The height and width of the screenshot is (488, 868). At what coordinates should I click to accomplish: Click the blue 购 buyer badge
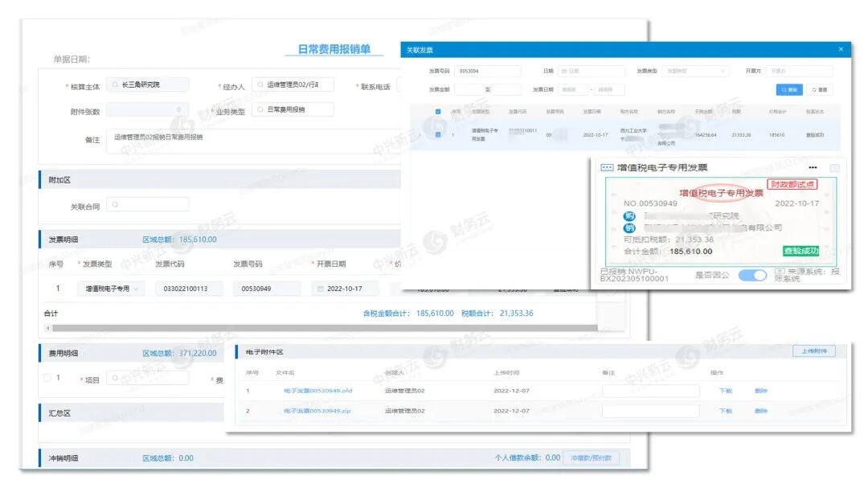pyautogui.click(x=629, y=216)
